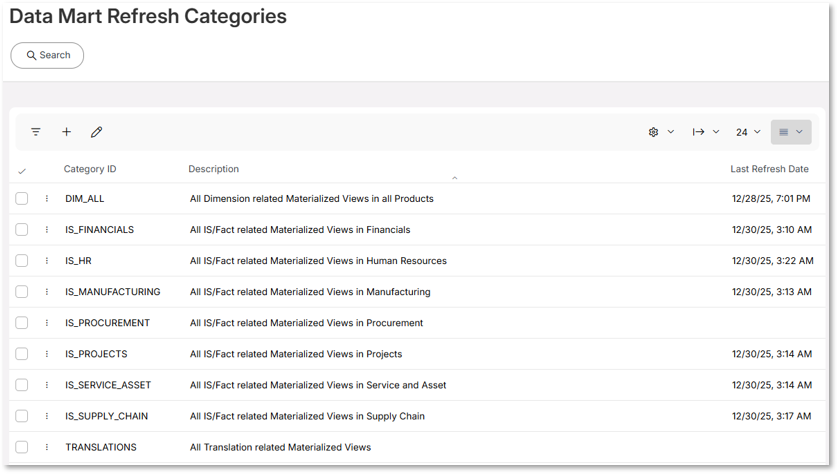Click refresh date '12/30/25, 3:10 AM'
838x474 pixels.
click(772, 230)
